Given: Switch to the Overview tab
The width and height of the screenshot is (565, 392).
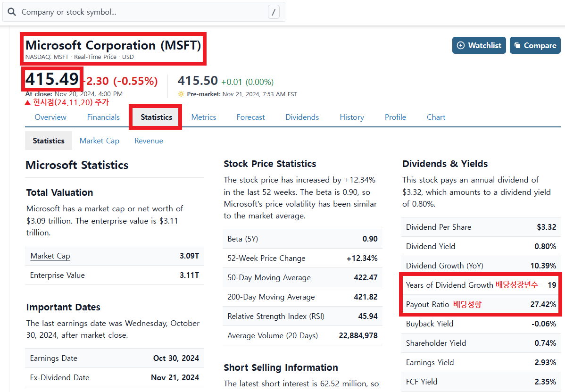Looking at the screenshot, I should [50, 117].
